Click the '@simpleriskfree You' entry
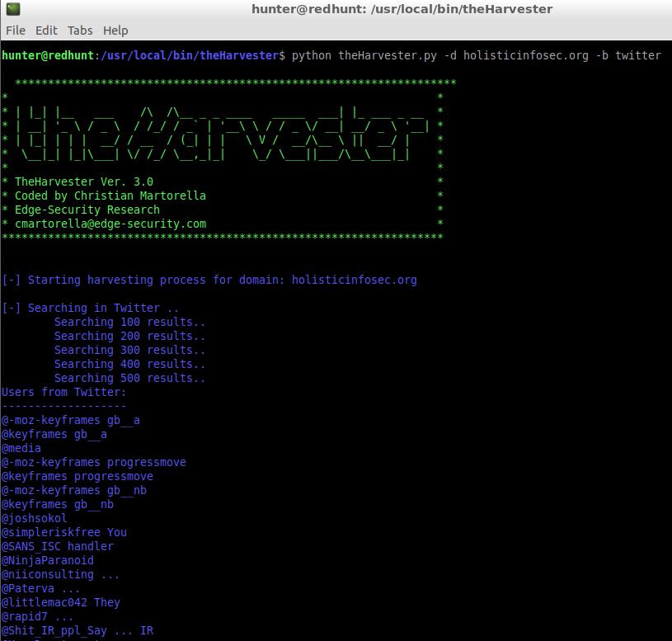The image size is (672, 641). [64, 533]
